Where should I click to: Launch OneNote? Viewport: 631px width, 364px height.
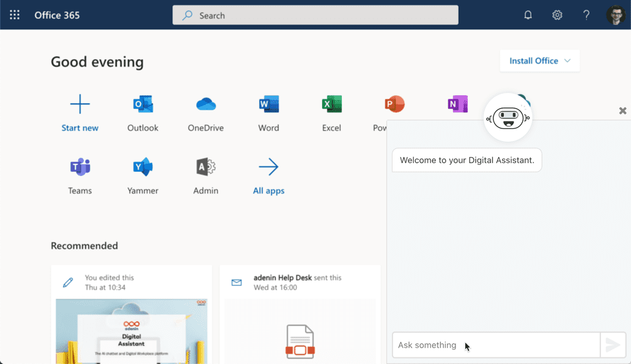457,104
